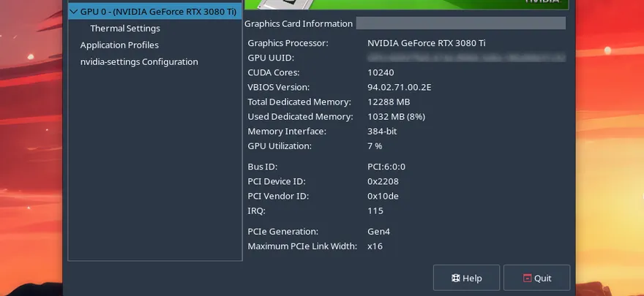The height and width of the screenshot is (296, 644).
Task: Click the PCIe Generation Gen4 value
Action: pyautogui.click(x=379, y=232)
